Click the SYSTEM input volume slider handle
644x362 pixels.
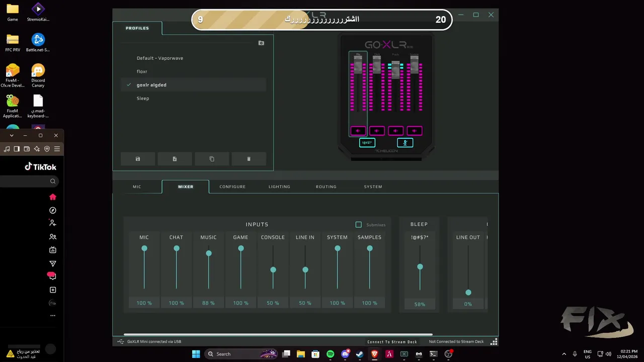(338, 248)
